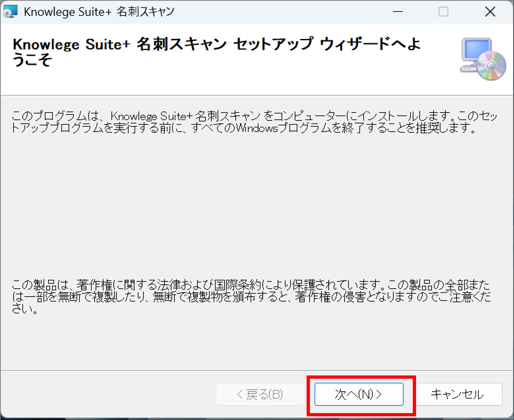Click the installer icon in title bar
The height and width of the screenshot is (420, 514).
pyautogui.click(x=10, y=12)
